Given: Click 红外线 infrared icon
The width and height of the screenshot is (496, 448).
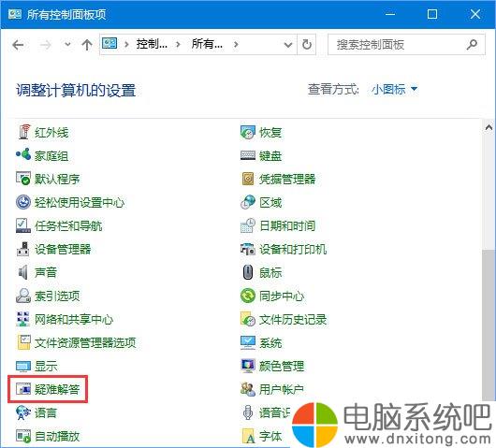Looking at the screenshot, I should [22, 132].
